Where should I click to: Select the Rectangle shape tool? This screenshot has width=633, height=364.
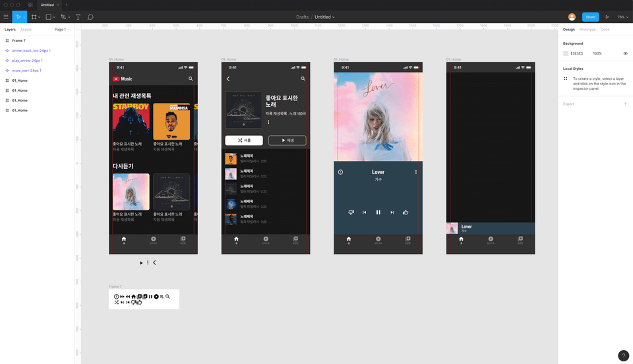point(48,17)
